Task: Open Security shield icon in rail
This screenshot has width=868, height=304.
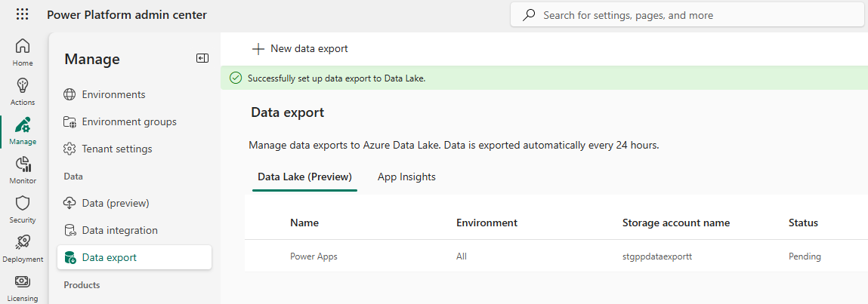Action: [23, 208]
